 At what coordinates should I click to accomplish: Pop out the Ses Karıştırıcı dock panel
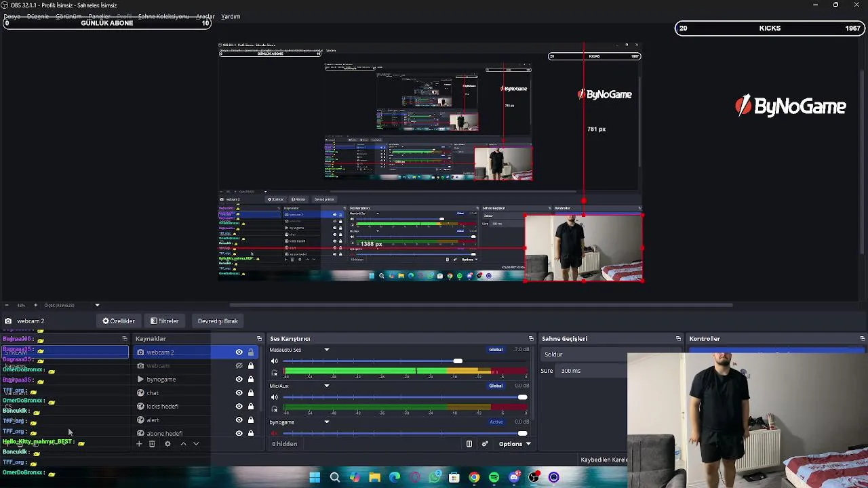click(531, 339)
